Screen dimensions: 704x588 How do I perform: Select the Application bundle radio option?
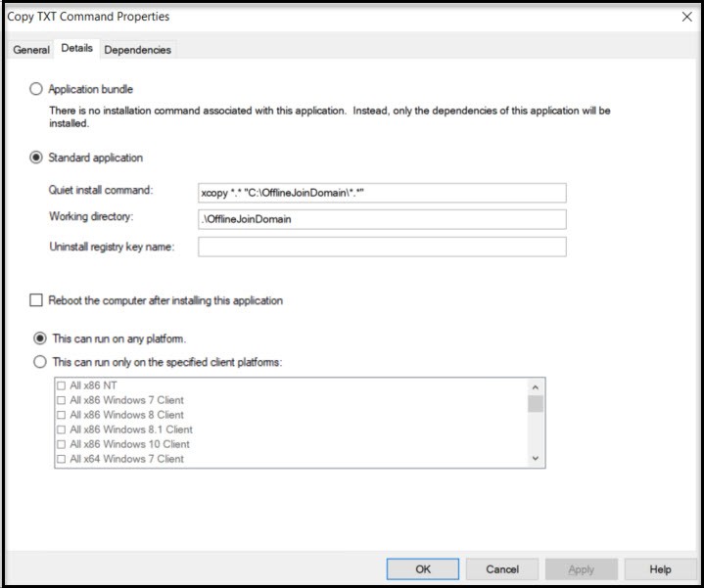36,89
